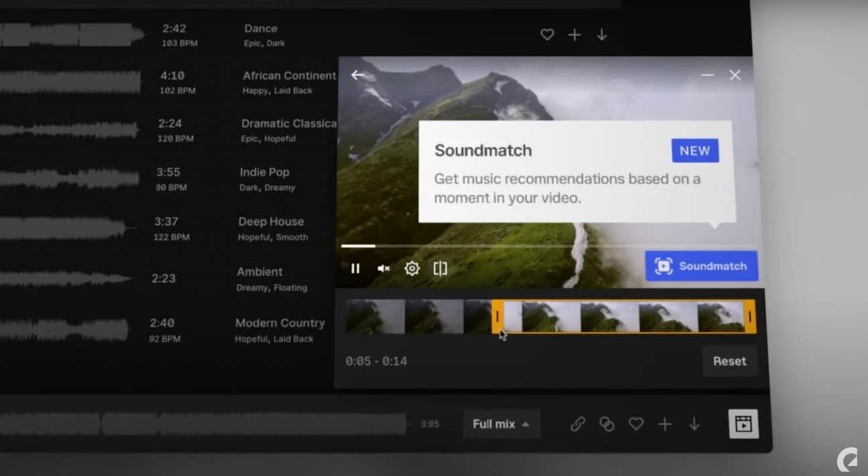The width and height of the screenshot is (868, 476).
Task: Reset the selected video range
Action: click(x=729, y=362)
